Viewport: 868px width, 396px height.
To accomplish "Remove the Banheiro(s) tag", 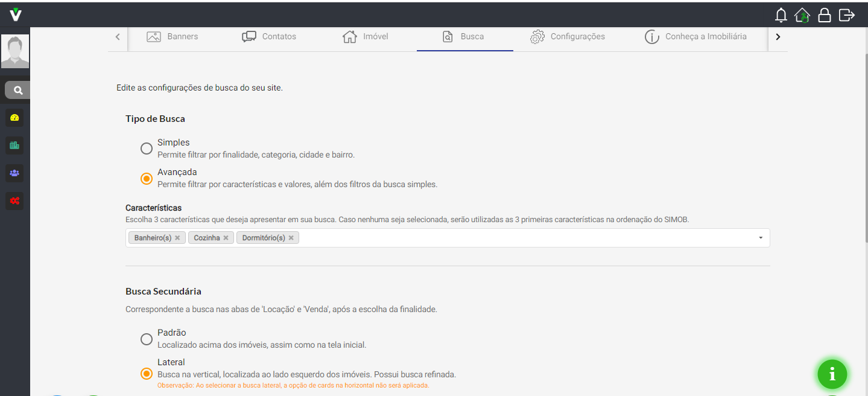I will (x=177, y=238).
